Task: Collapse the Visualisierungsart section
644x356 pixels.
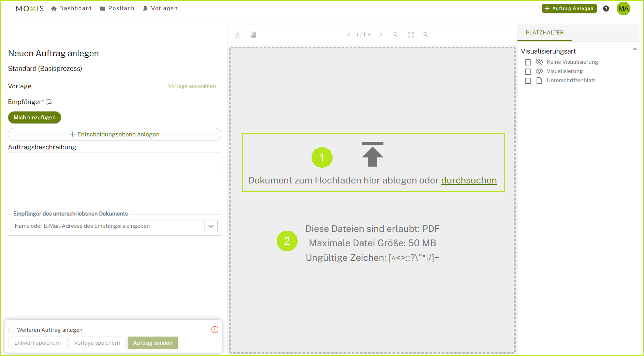Action: pos(635,49)
